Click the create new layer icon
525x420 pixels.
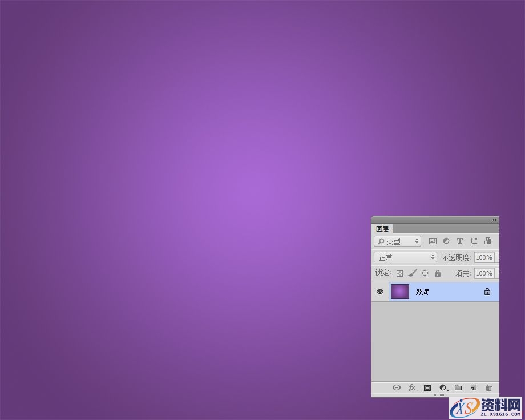pos(473,387)
